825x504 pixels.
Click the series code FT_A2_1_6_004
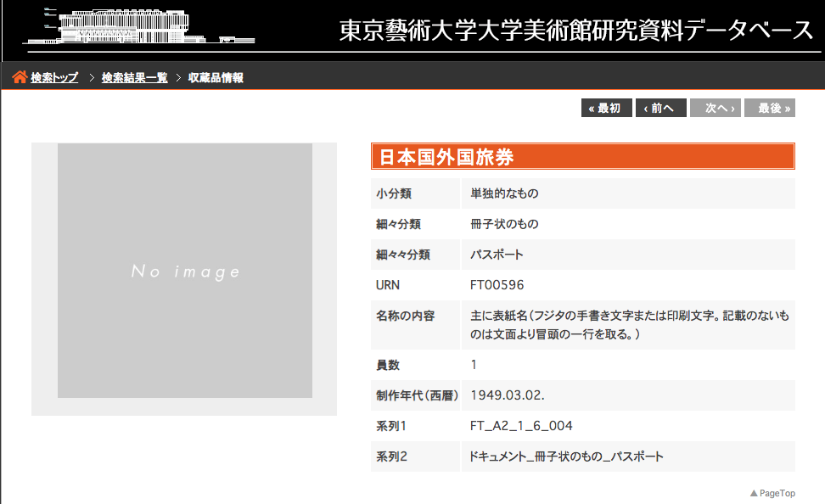pos(521,426)
